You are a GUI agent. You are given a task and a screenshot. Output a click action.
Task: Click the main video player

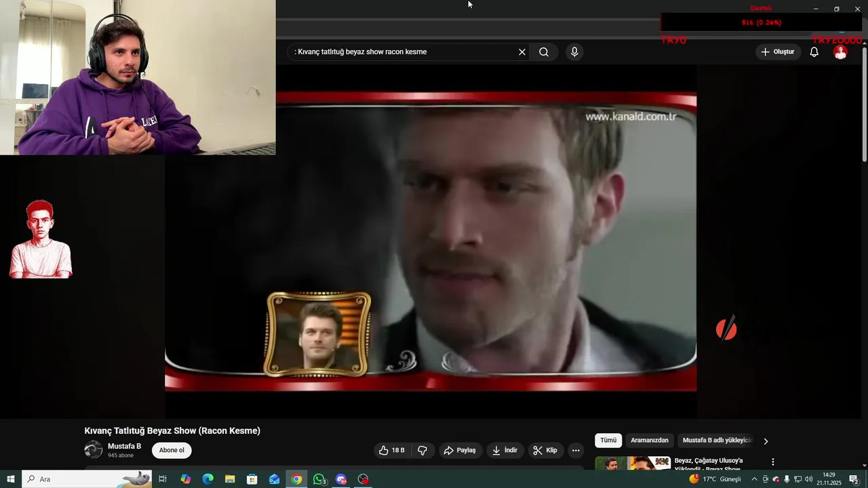(x=431, y=241)
